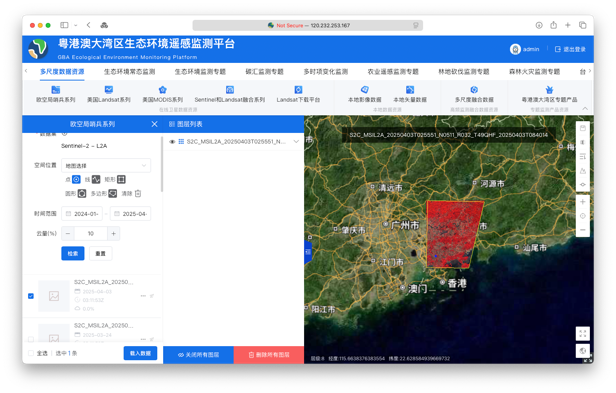Screen dimensions: 616x393
Task: Select the polygon drawing tool icon
Action: [113, 193]
